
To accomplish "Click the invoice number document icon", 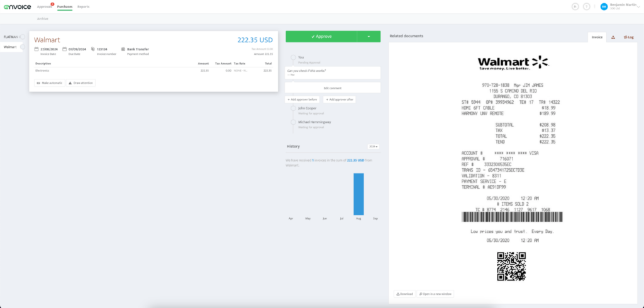I will [93, 49].
